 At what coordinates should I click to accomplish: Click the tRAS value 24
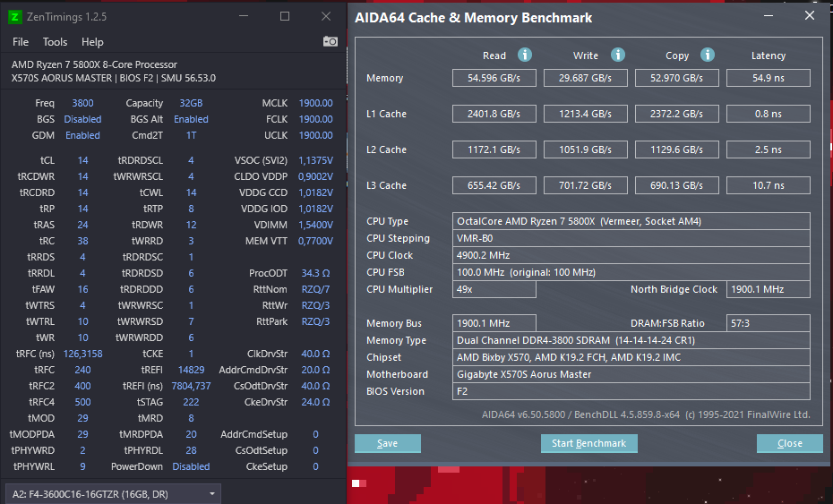[x=82, y=225]
